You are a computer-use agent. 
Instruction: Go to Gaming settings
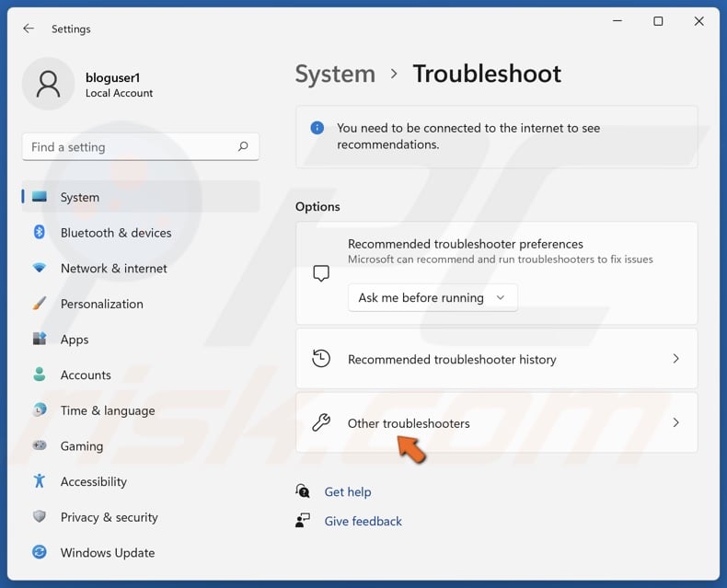[x=141, y=445]
